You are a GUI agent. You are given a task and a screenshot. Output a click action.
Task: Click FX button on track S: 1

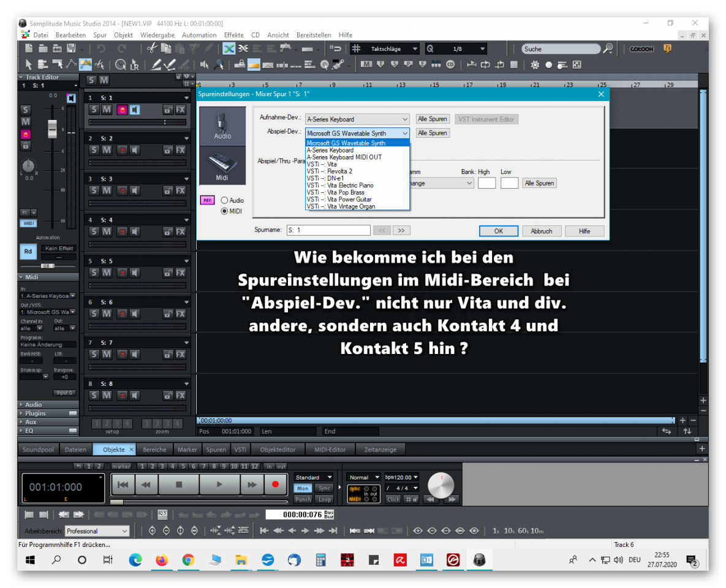coord(181,110)
